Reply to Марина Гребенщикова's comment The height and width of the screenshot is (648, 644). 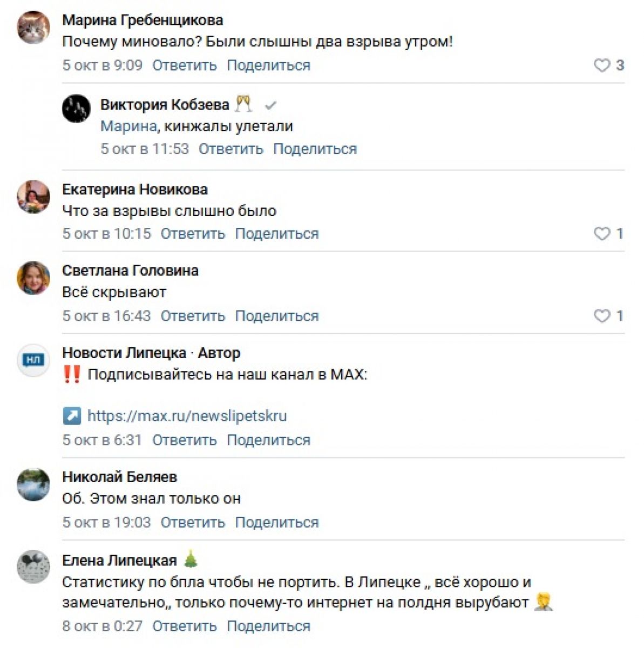tap(184, 66)
